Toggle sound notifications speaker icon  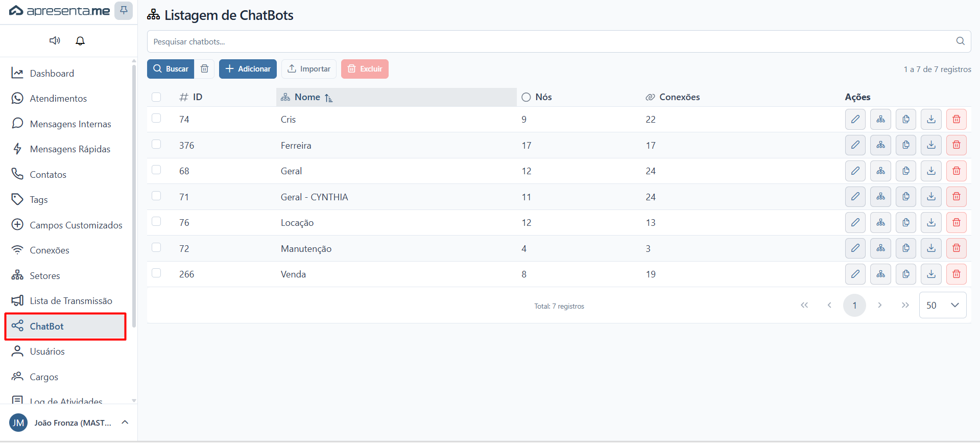pyautogui.click(x=55, y=40)
